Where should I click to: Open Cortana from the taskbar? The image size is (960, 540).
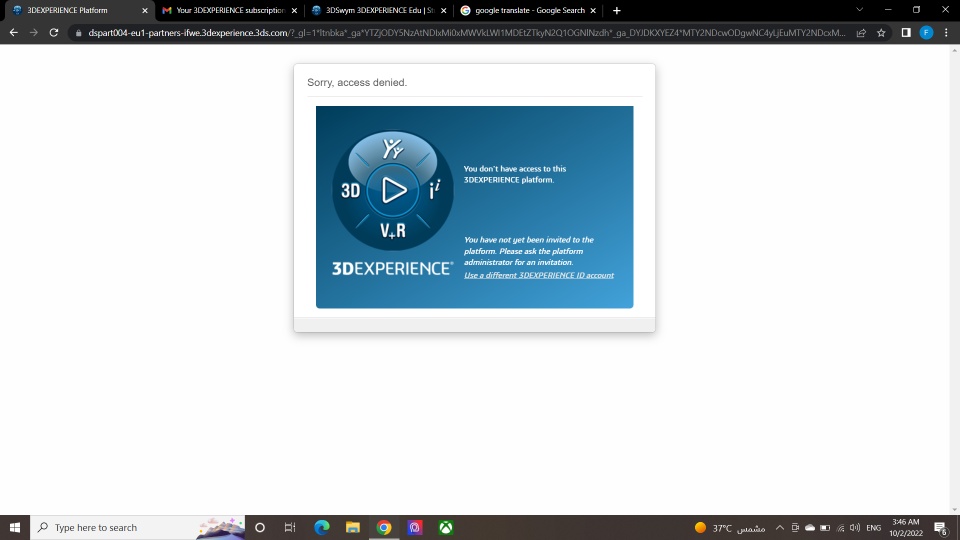pyautogui.click(x=260, y=528)
